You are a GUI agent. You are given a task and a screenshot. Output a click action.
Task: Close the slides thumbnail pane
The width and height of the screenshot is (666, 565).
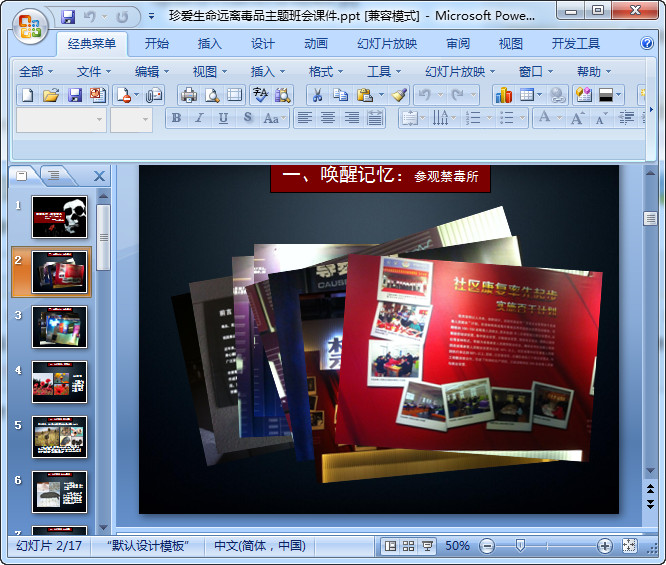(x=99, y=176)
